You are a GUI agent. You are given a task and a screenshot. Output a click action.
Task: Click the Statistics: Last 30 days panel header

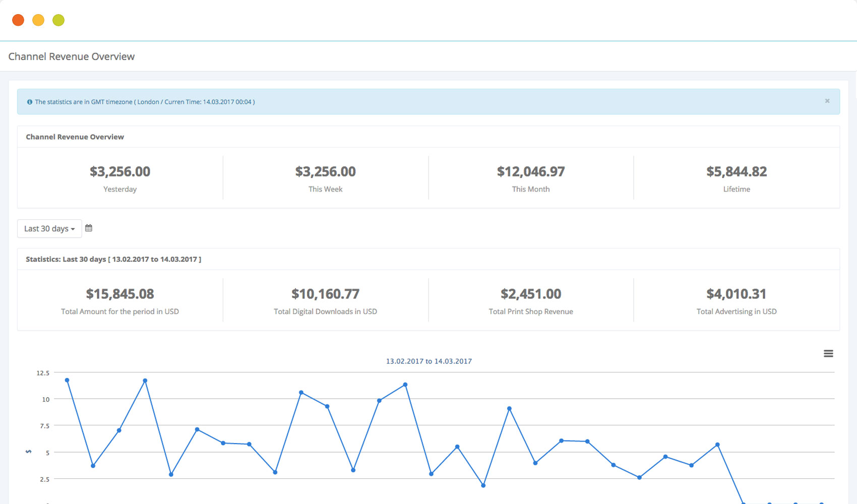pyautogui.click(x=113, y=260)
